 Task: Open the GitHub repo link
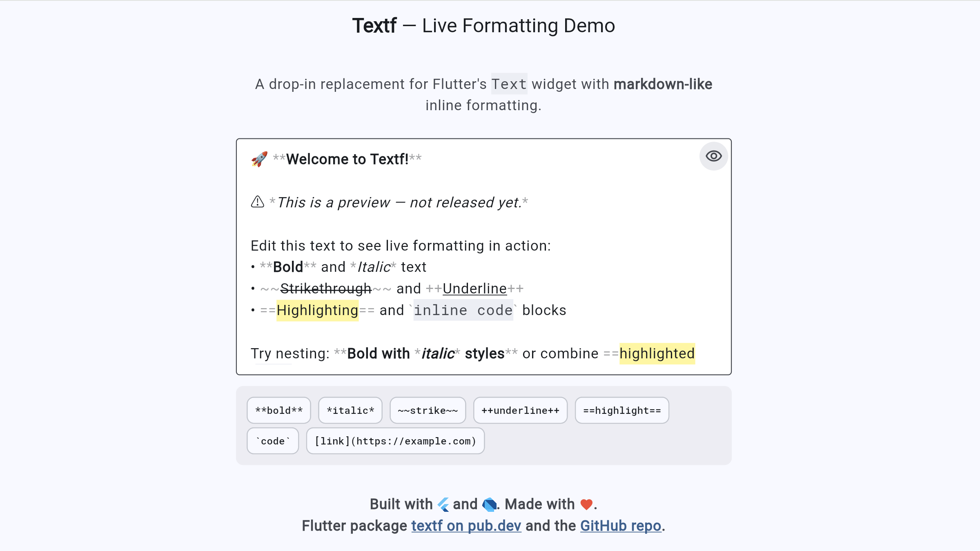[x=620, y=526]
